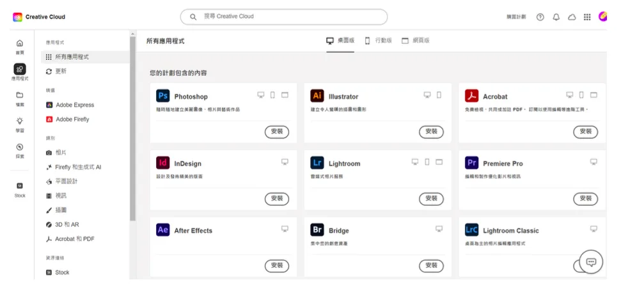Switch to the Mobile (行動版) tab
The image size is (644, 303).
coord(378,41)
